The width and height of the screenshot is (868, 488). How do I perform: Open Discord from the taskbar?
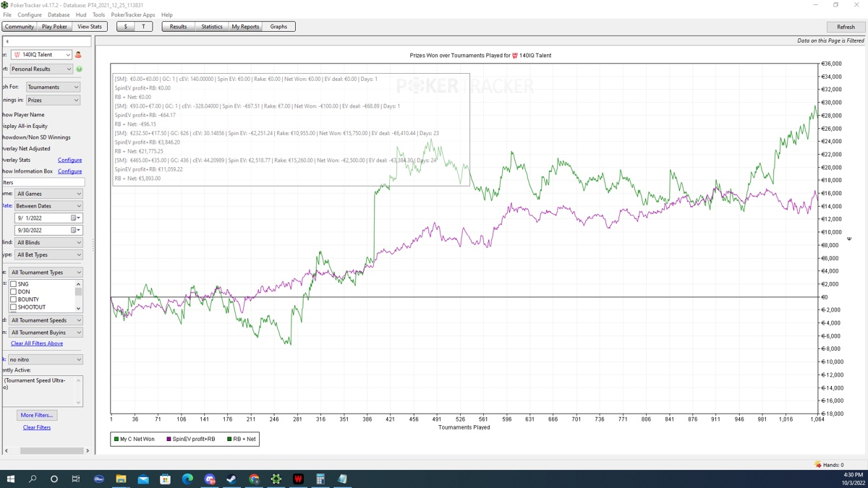pyautogui.click(x=210, y=479)
